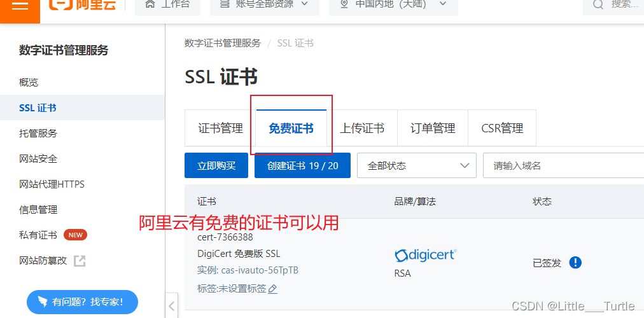The width and height of the screenshot is (644, 318).
Task: Click the cert-7366388 certificate name
Action: click(225, 237)
